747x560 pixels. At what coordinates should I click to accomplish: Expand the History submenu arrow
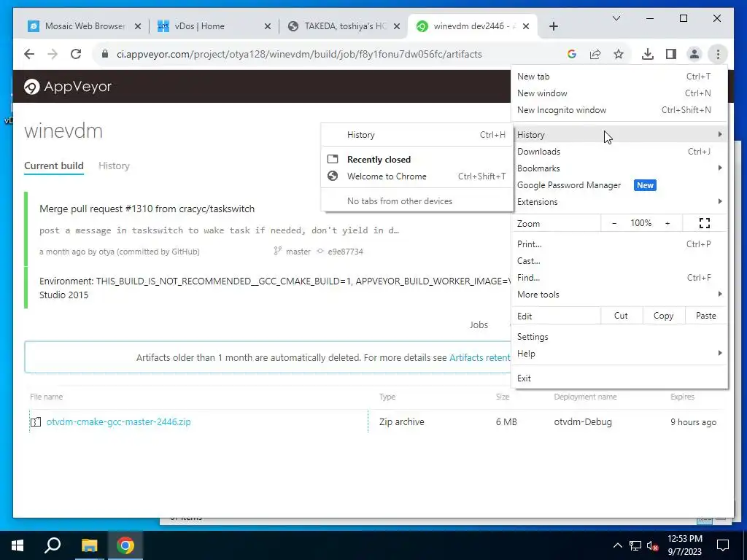pyautogui.click(x=720, y=135)
